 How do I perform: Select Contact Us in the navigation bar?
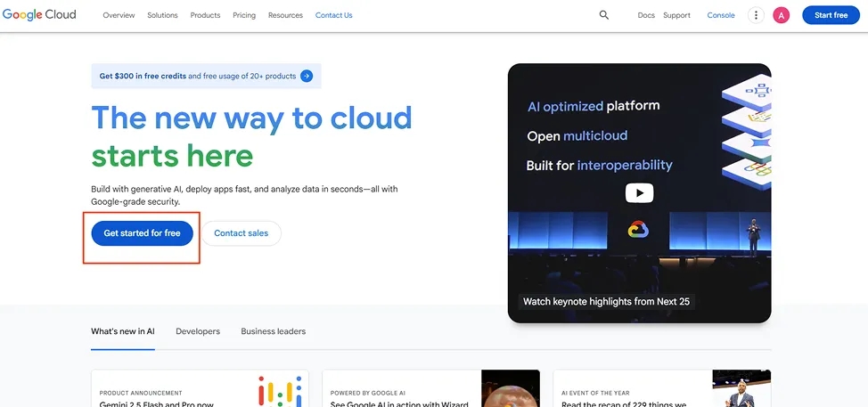[334, 15]
